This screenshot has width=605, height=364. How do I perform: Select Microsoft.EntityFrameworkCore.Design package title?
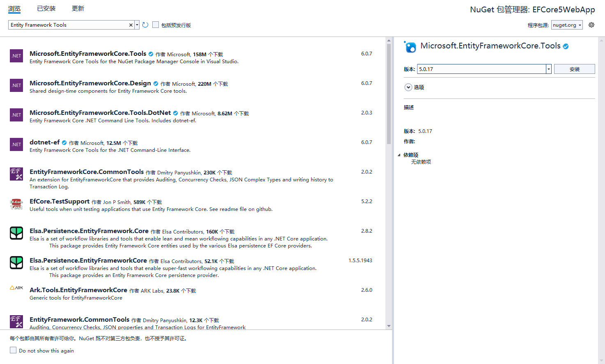[90, 83]
